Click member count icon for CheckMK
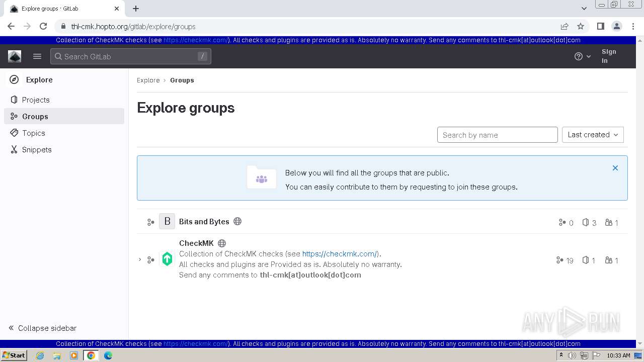 click(x=609, y=260)
